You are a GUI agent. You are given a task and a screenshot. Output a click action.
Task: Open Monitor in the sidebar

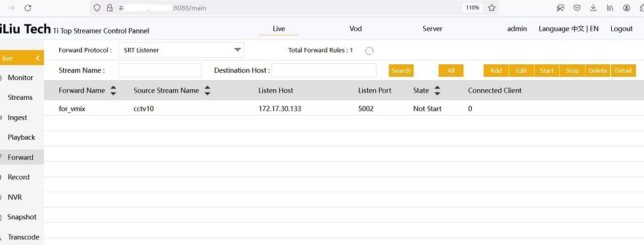(20, 78)
